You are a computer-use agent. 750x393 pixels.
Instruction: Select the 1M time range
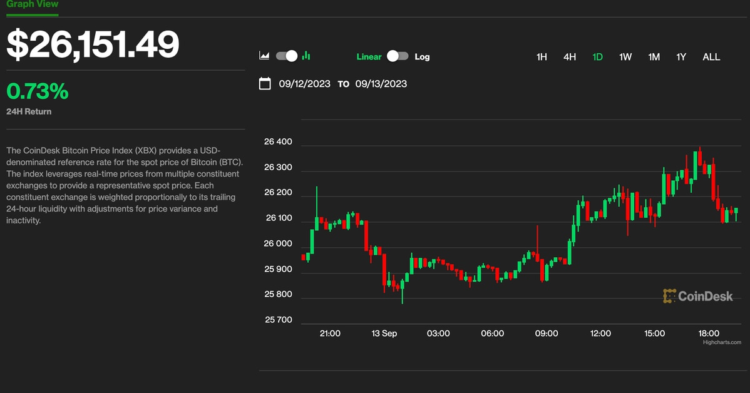click(x=654, y=57)
